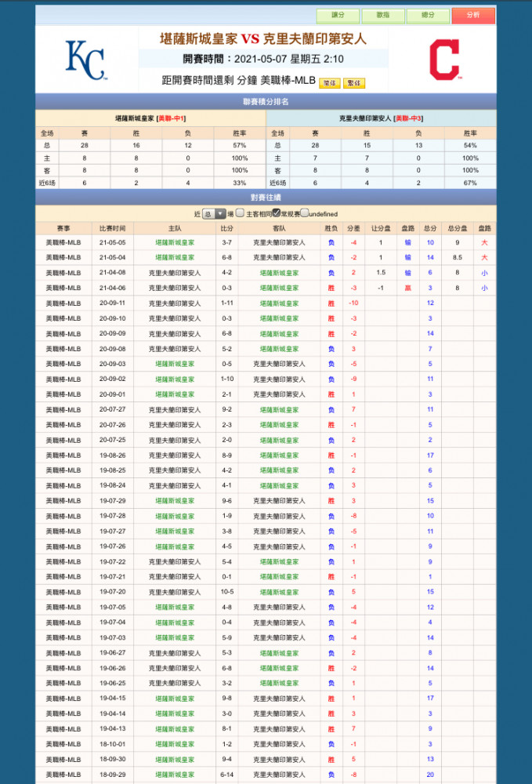
Task: Click the date 19-07-29
Action: 112,501
